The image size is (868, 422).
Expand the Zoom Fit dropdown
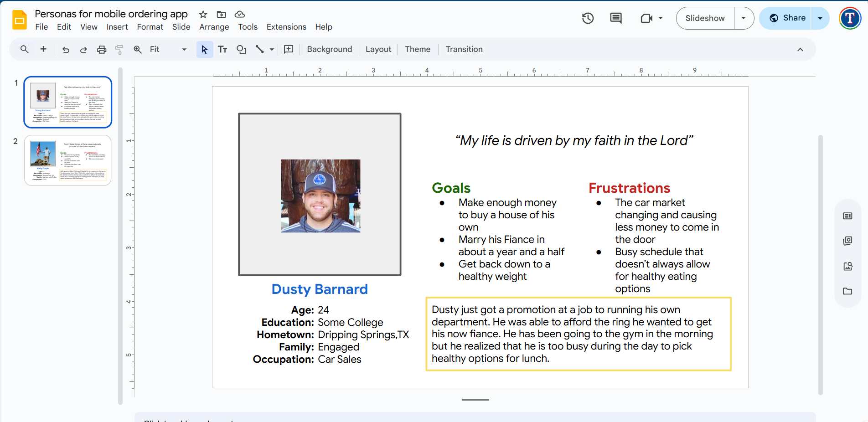pos(184,49)
